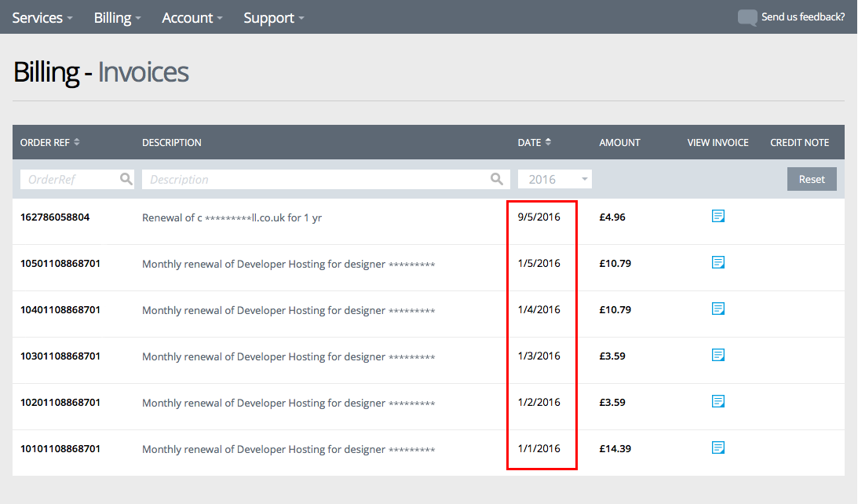Click Send us feedback link
Viewport: 858px width, 504px height.
tap(803, 17)
